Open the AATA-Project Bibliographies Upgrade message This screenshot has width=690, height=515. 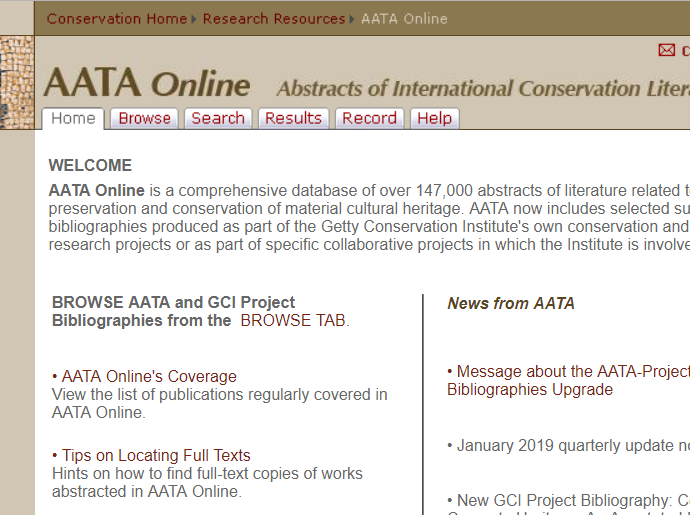tap(568, 380)
